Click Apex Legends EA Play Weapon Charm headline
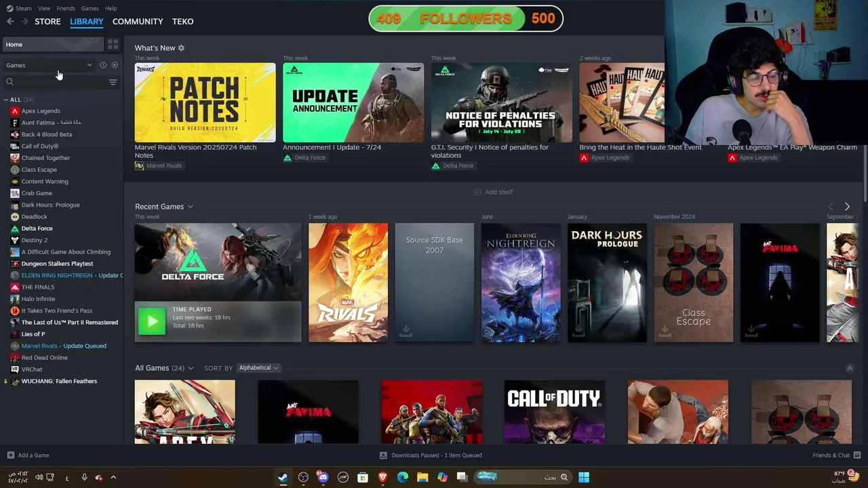The width and height of the screenshot is (868, 488). [792, 147]
